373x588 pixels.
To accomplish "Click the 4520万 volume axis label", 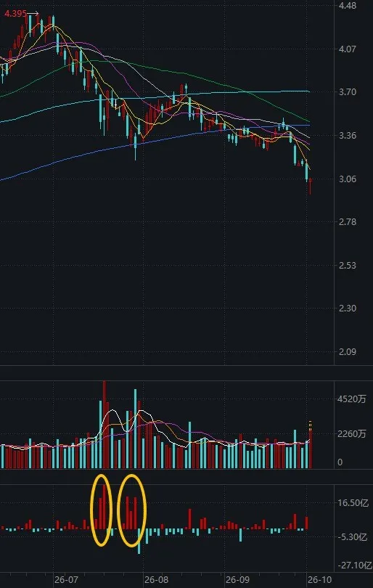I will click(352, 399).
